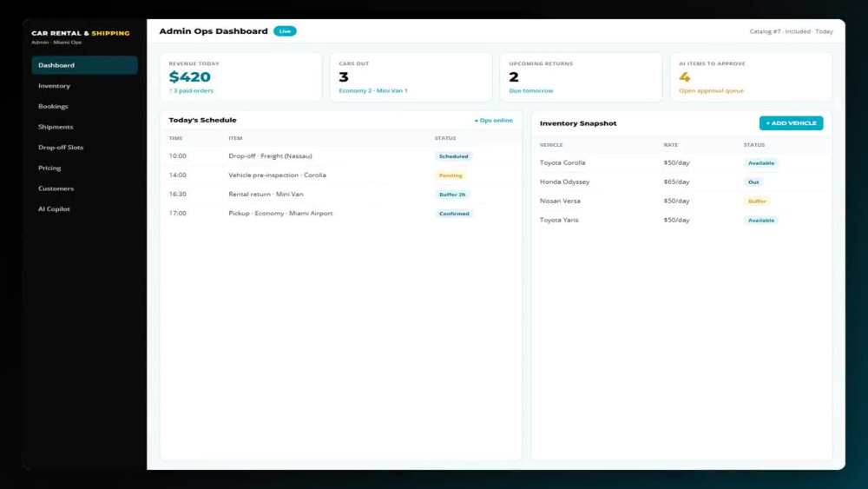Click the Confirmed status badge
The image size is (868, 489).
pyautogui.click(x=454, y=214)
